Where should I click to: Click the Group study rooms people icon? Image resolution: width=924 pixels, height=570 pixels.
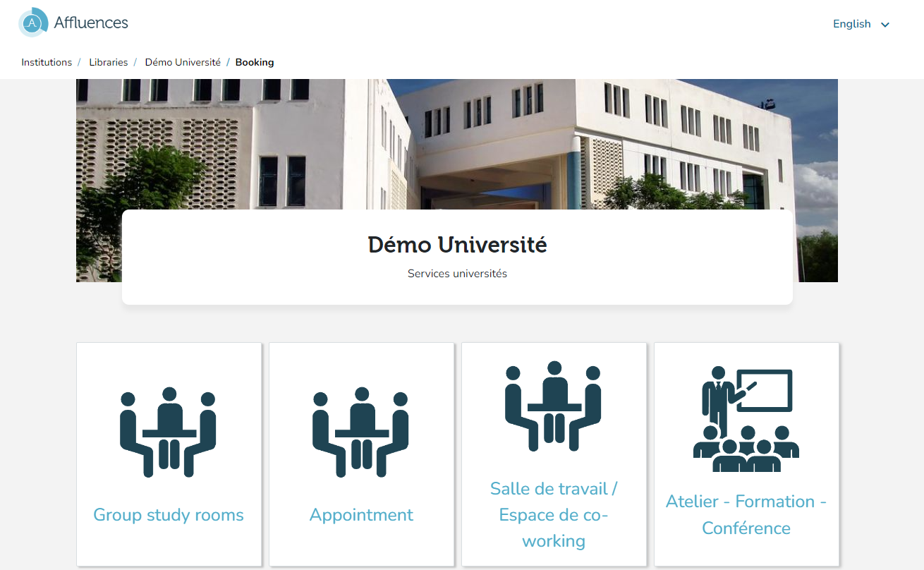(x=168, y=432)
